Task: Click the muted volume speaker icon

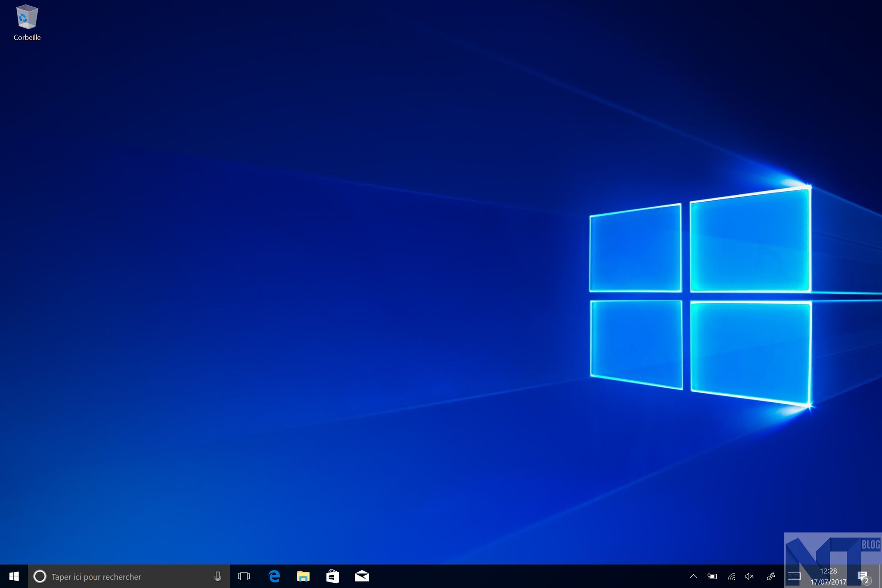Action: [x=750, y=576]
